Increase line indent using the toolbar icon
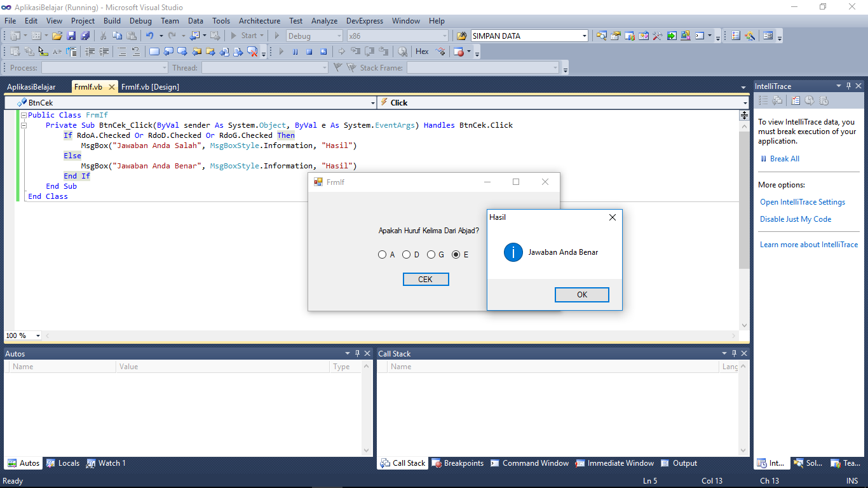 click(x=104, y=51)
